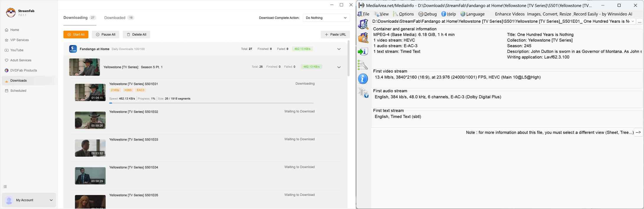Screen dimensions: 644x209
Task: Switch to the Downloading tab
Action: [x=80, y=18]
